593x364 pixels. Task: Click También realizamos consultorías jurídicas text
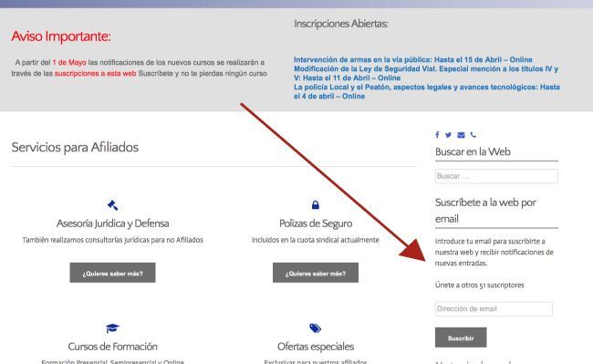112,240
